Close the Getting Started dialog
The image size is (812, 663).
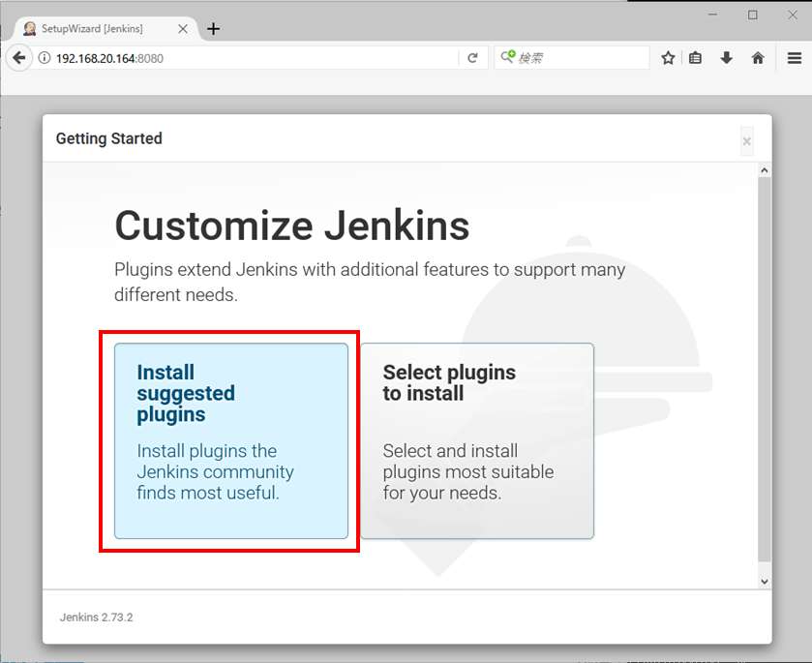pos(747,141)
